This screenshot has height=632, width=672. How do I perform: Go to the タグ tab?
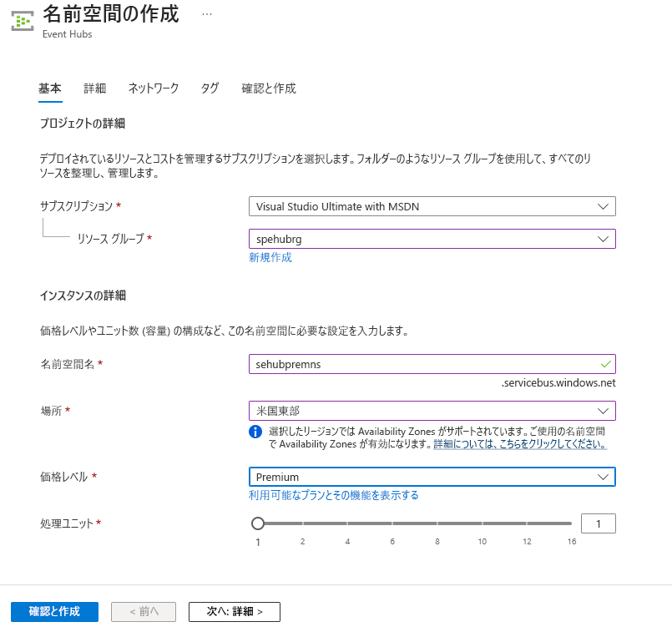point(210,88)
